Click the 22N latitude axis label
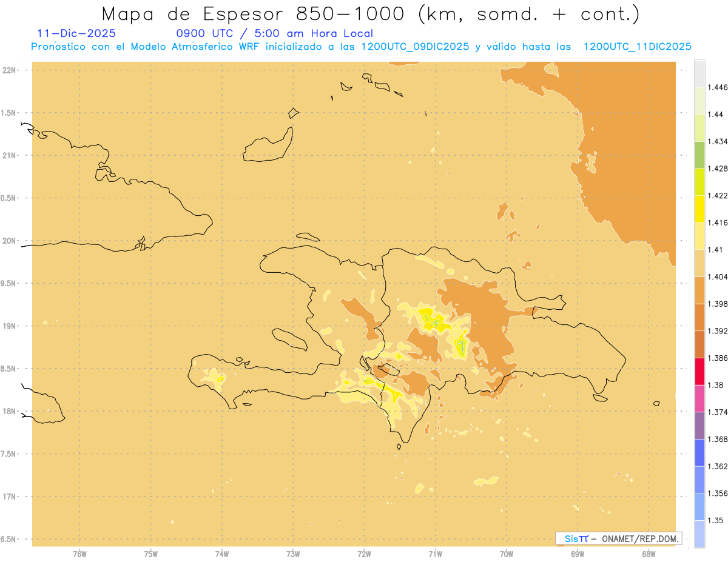The width and height of the screenshot is (728, 562). click(10, 70)
